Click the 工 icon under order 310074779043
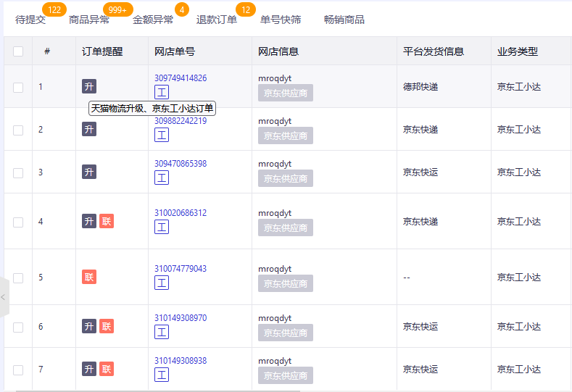Image resolution: width=572 pixels, height=392 pixels. pyautogui.click(x=162, y=283)
